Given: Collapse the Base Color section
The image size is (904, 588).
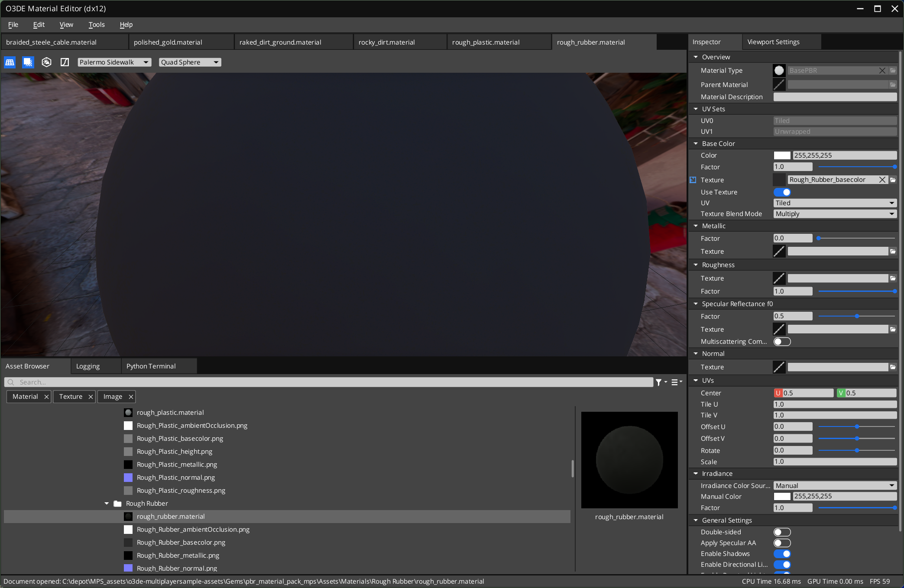Looking at the screenshot, I should 696,143.
